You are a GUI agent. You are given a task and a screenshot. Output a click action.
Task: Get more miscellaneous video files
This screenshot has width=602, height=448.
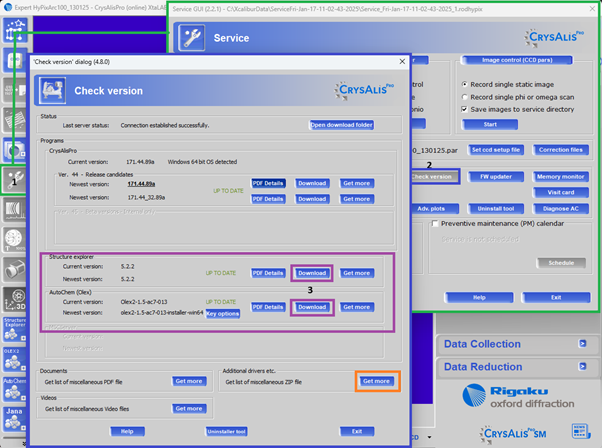click(189, 408)
